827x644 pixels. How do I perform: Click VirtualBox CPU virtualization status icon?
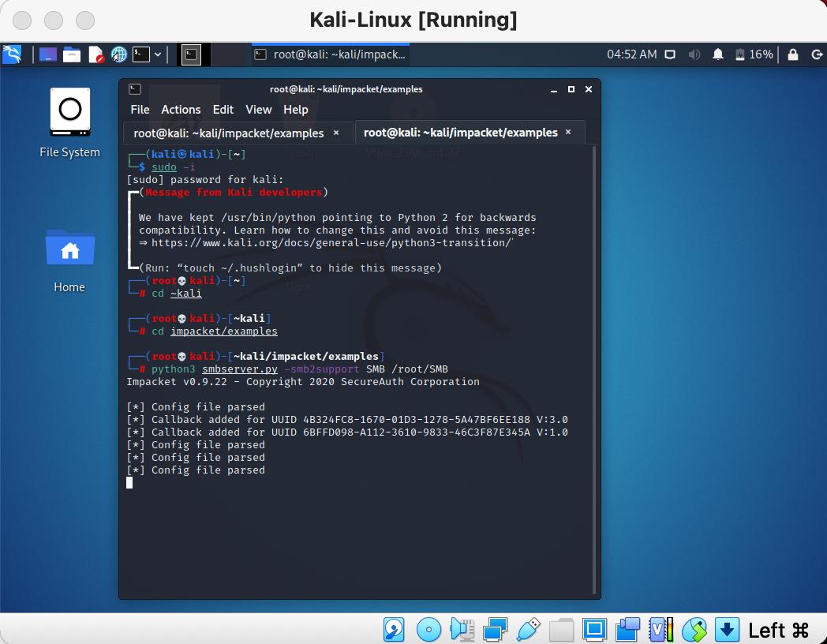pyautogui.click(x=660, y=629)
